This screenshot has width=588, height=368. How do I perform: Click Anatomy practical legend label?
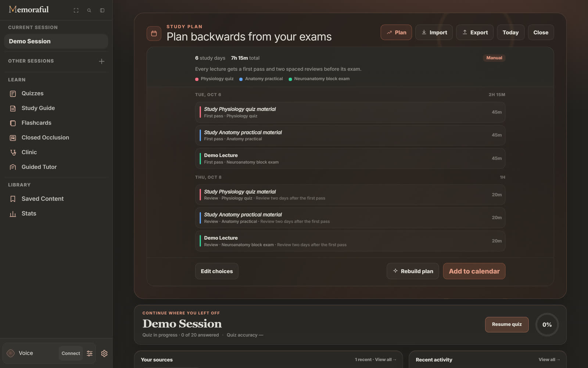click(264, 79)
